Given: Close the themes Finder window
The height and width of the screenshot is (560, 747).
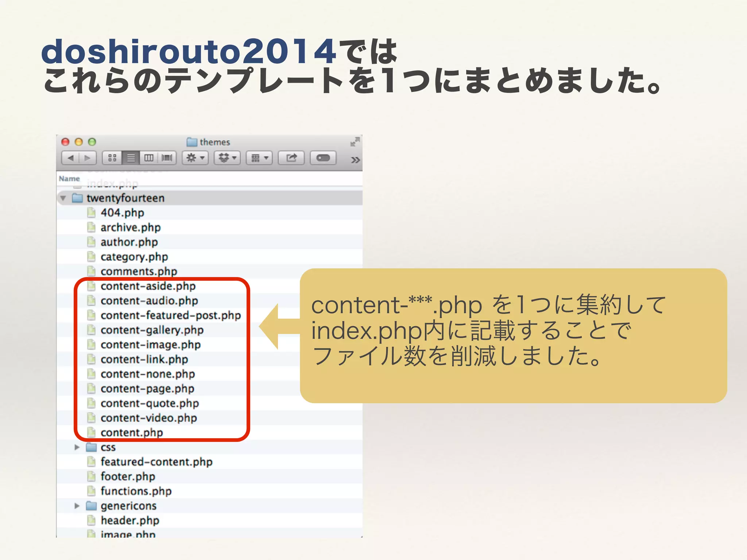Looking at the screenshot, I should [x=65, y=142].
